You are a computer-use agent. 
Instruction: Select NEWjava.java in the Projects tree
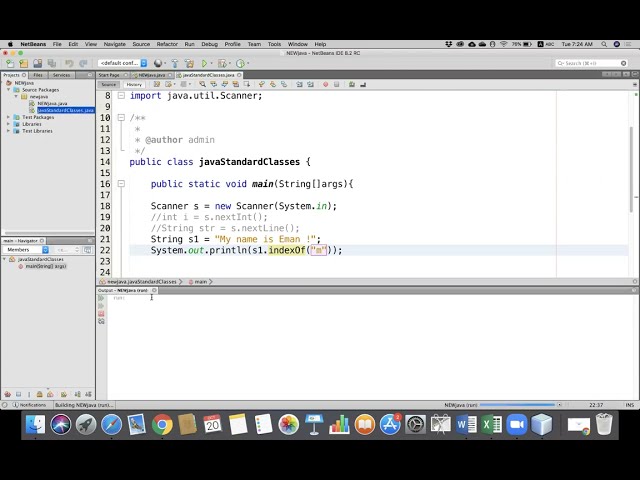[52, 104]
